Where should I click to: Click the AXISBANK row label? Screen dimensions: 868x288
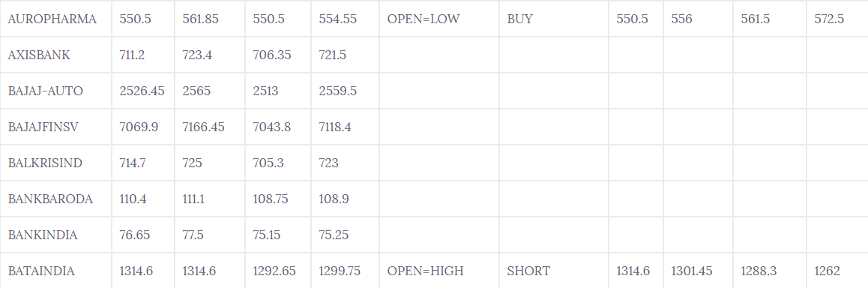point(56,55)
